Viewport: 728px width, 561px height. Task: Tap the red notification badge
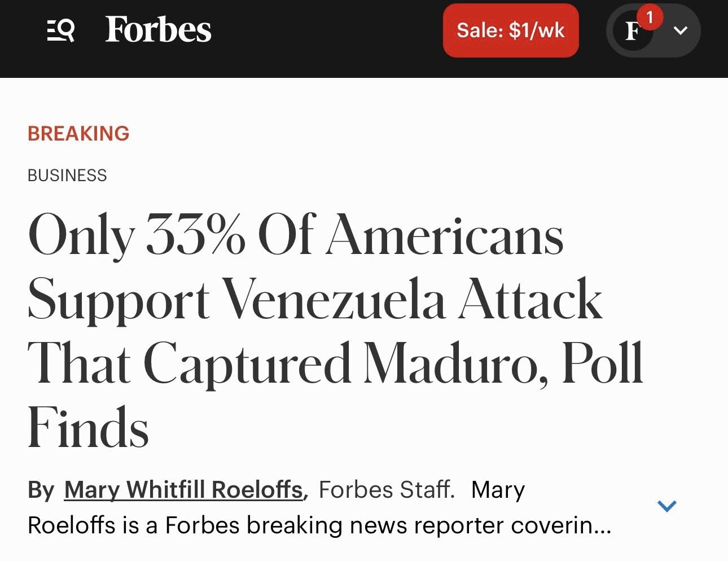(x=650, y=17)
